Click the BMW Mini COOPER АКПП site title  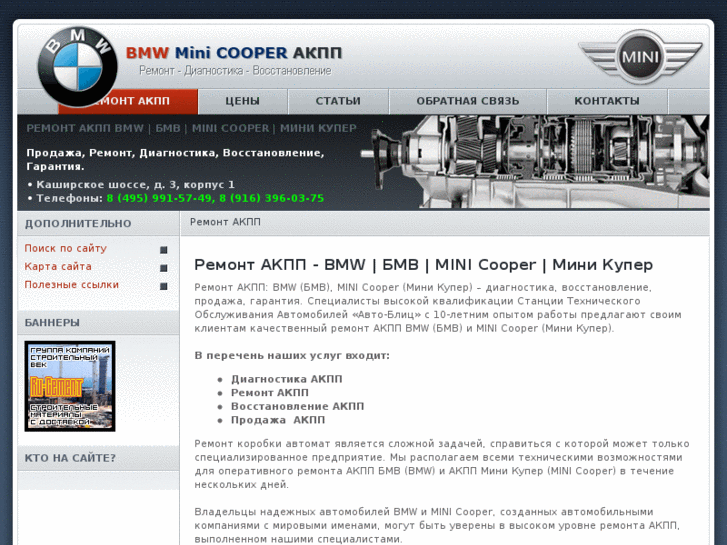pos(234,53)
